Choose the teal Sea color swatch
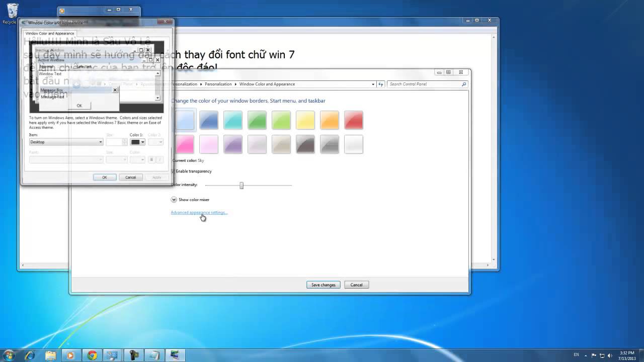 coord(233,120)
